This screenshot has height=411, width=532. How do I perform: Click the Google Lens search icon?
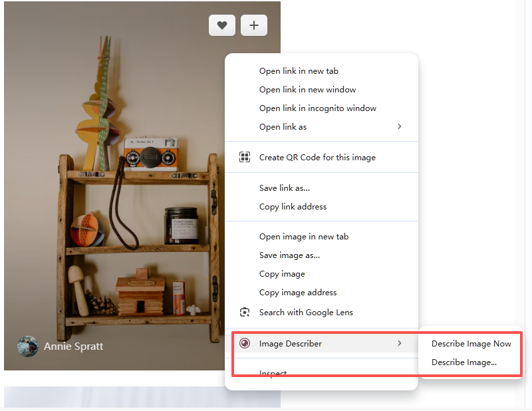[x=245, y=312]
